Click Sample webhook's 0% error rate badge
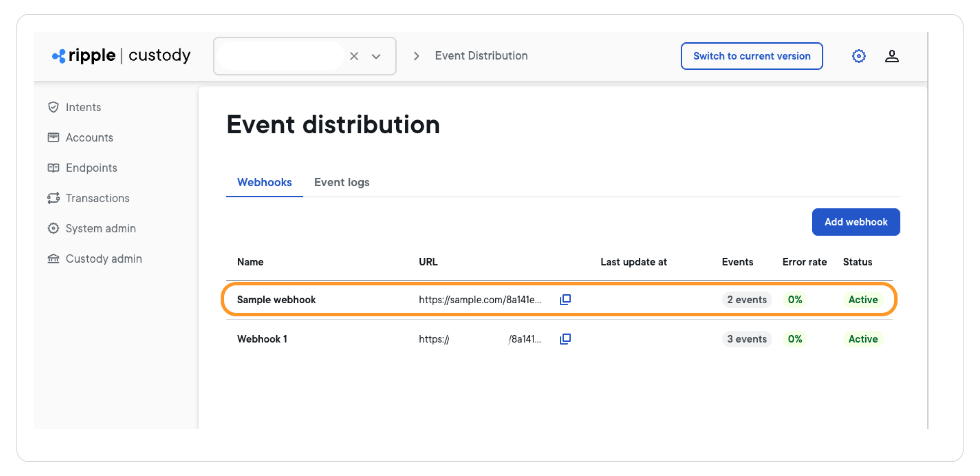This screenshot has width=980, height=476. [x=795, y=300]
